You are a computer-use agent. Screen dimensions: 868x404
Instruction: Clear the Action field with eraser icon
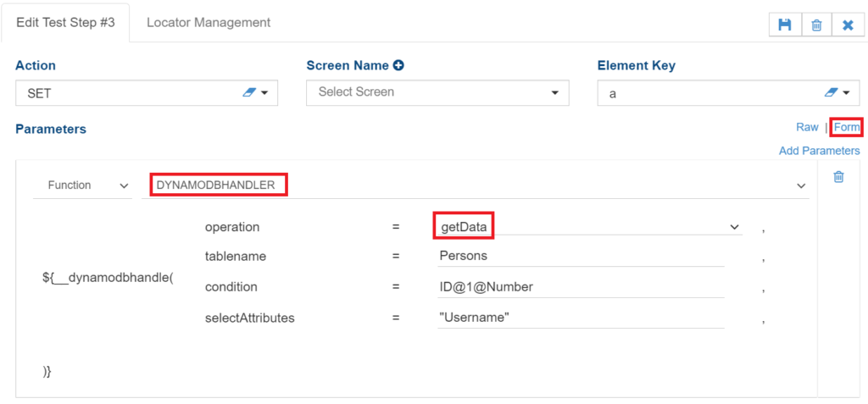tap(248, 92)
